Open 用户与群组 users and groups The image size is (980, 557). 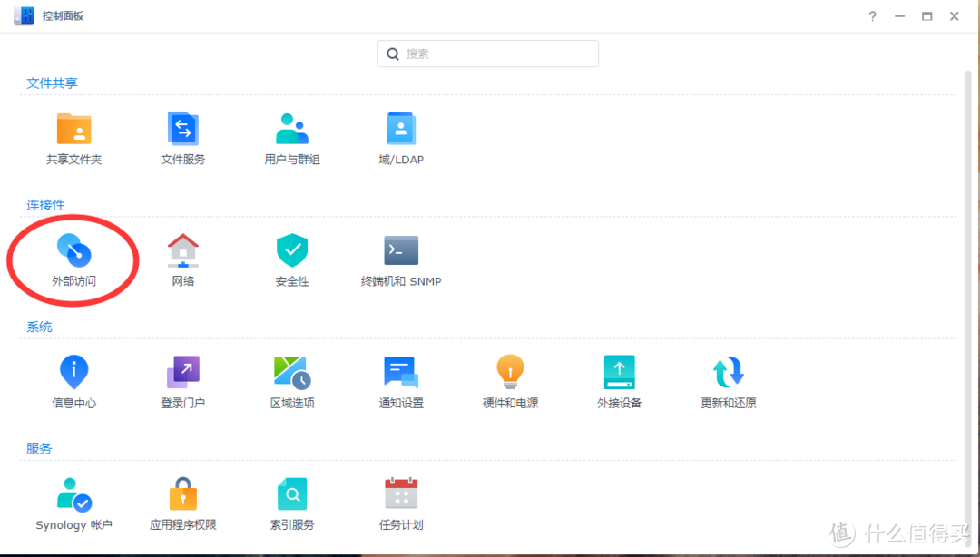click(x=292, y=130)
